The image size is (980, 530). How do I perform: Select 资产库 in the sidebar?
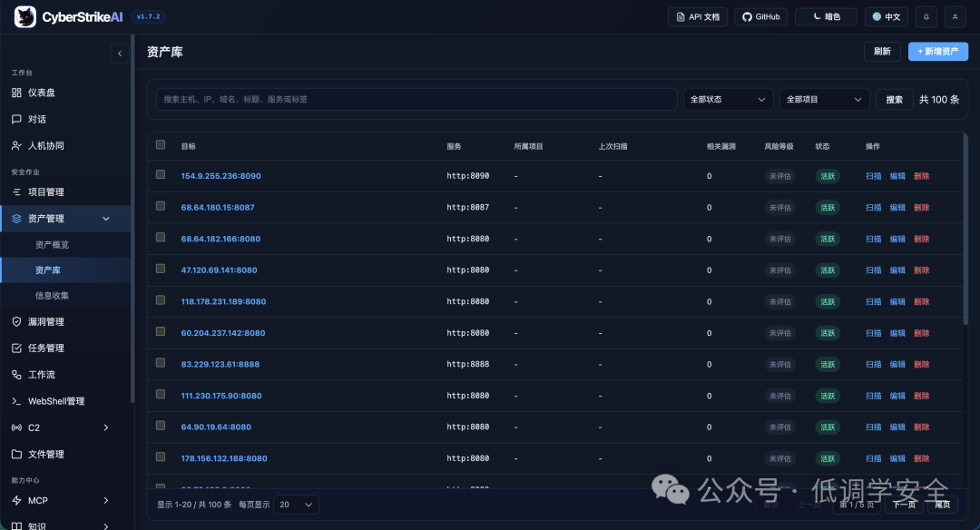click(x=48, y=270)
